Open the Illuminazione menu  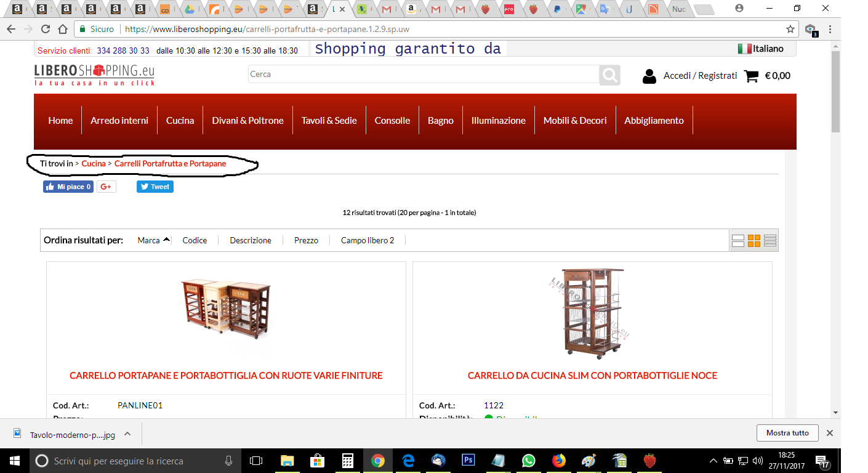click(499, 121)
